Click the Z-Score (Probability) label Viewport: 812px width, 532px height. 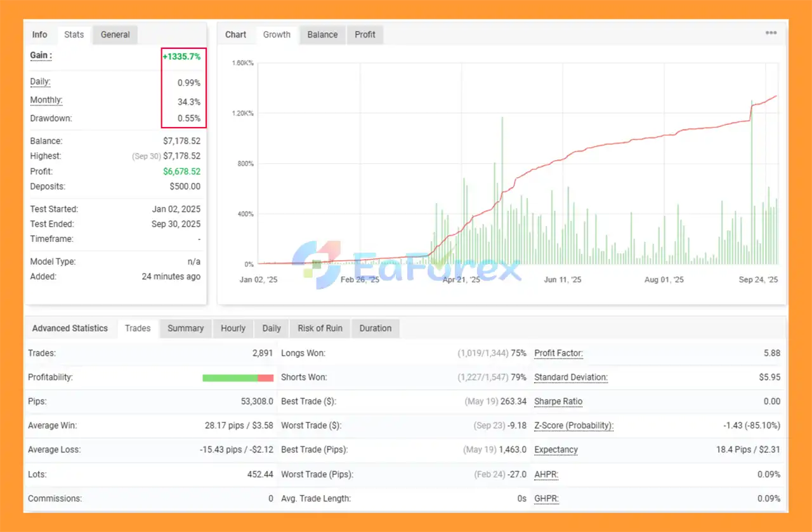[573, 425]
